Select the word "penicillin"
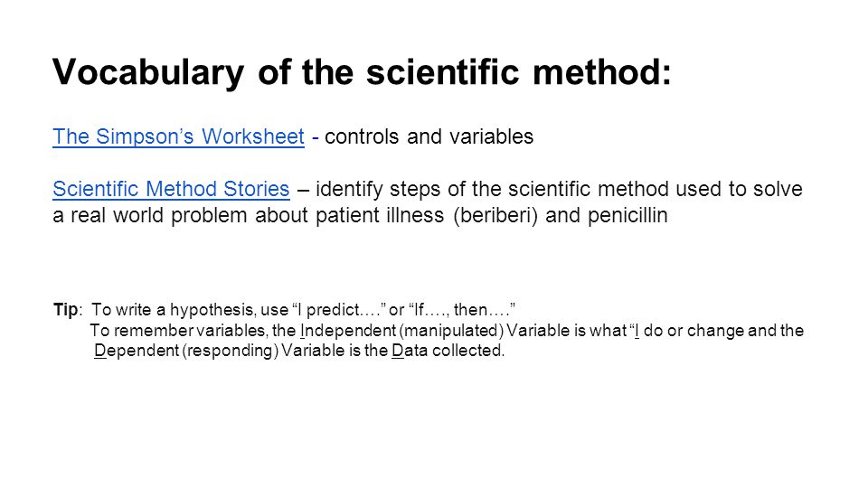Screen dimensions: 868x488 (627, 215)
